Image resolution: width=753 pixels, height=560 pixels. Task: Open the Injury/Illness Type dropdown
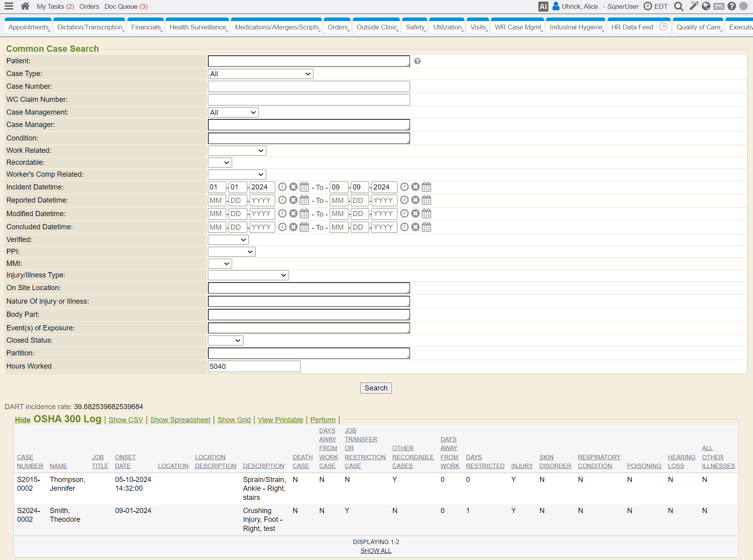(248, 275)
